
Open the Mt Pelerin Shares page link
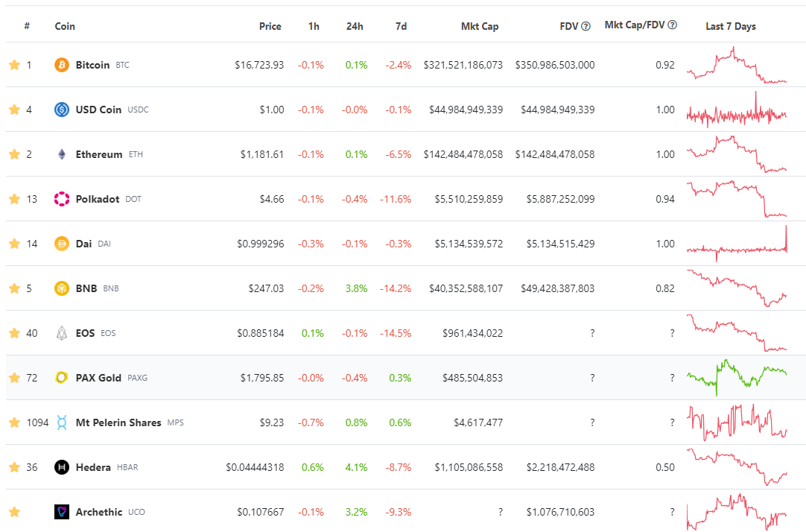pyautogui.click(x=118, y=422)
